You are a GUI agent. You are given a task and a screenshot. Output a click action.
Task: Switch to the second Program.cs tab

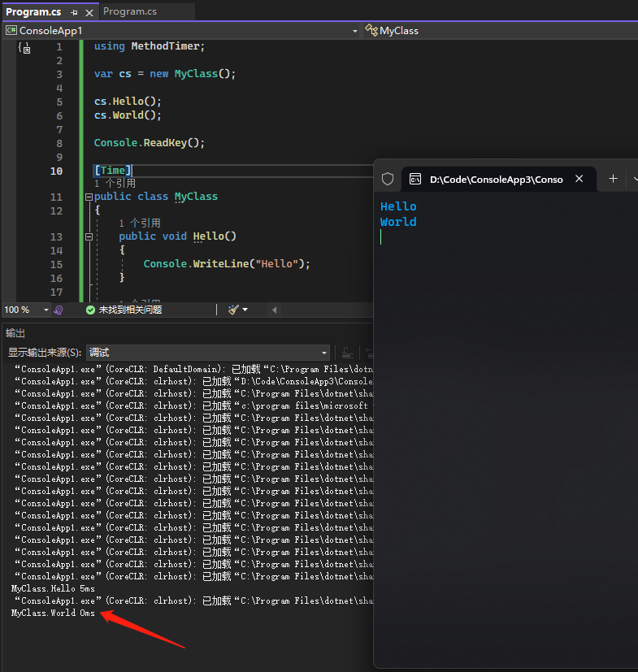pyautogui.click(x=130, y=12)
